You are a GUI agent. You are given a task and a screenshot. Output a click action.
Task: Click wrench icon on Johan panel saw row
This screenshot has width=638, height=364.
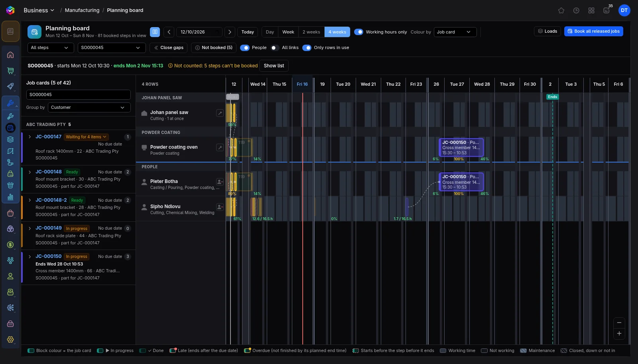click(x=220, y=113)
